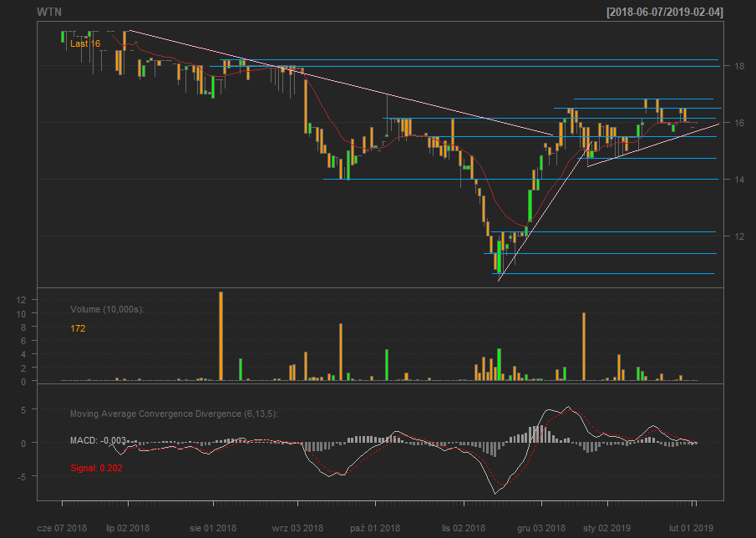Click the price axis label 14
The height and width of the screenshot is (538, 756).
(739, 180)
